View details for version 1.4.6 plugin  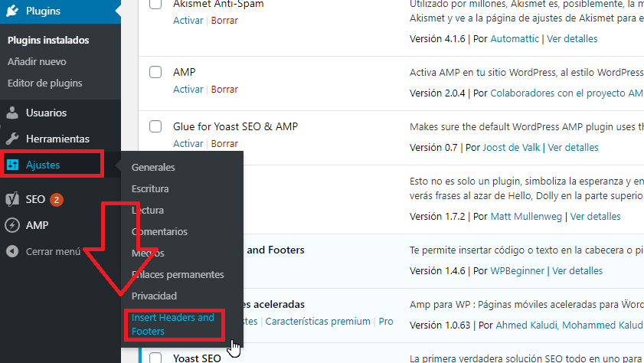[x=577, y=271]
